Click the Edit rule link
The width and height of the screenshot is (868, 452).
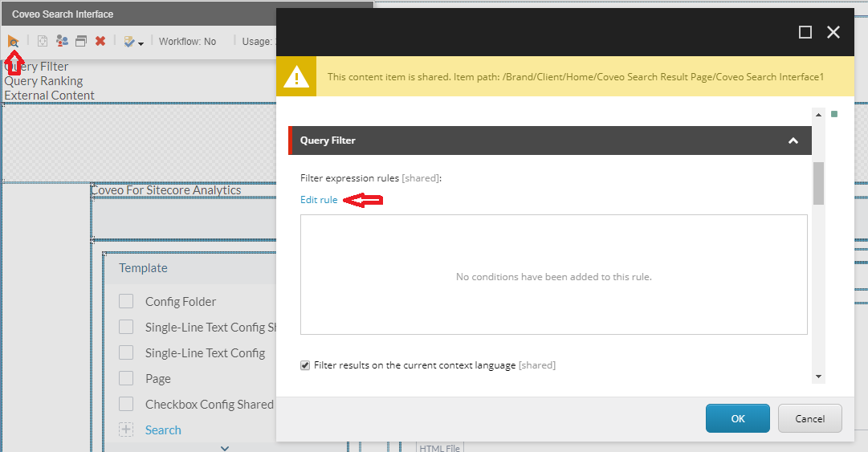tap(318, 200)
